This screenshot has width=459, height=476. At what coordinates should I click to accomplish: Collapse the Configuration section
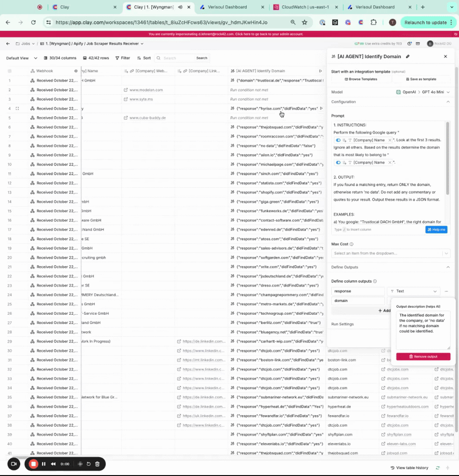(x=448, y=102)
